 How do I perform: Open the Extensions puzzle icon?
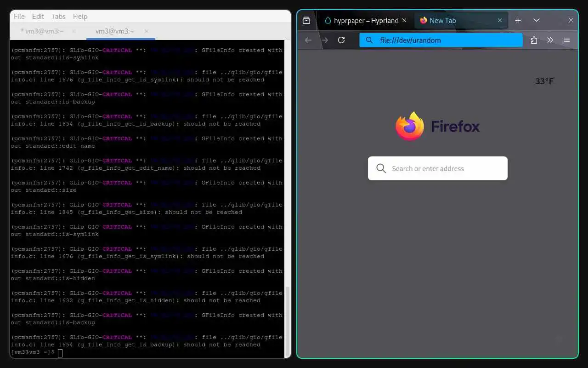click(x=534, y=40)
